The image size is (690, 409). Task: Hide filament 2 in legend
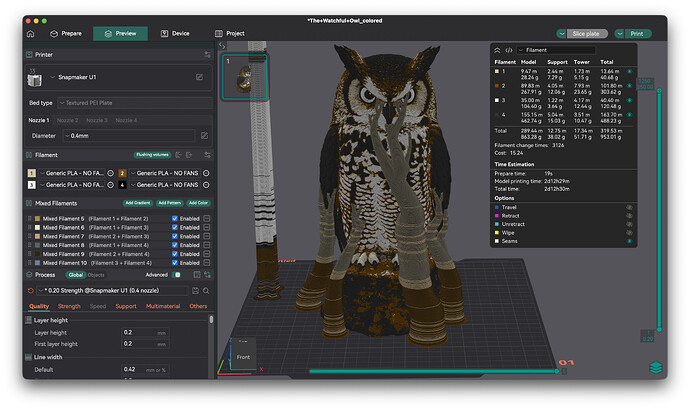coord(630,86)
